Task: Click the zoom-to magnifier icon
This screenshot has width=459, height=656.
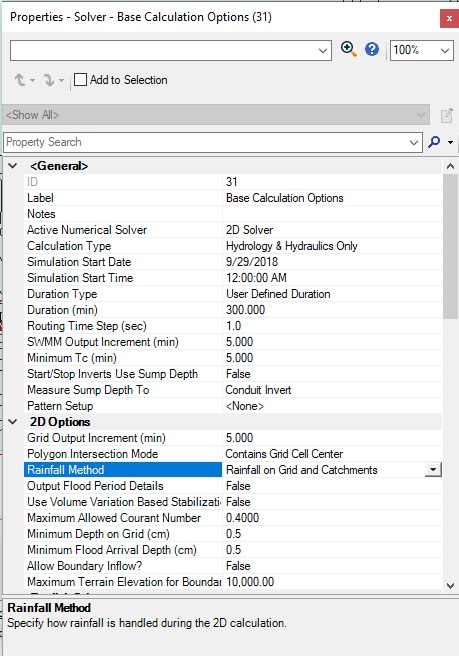Action: click(x=349, y=49)
